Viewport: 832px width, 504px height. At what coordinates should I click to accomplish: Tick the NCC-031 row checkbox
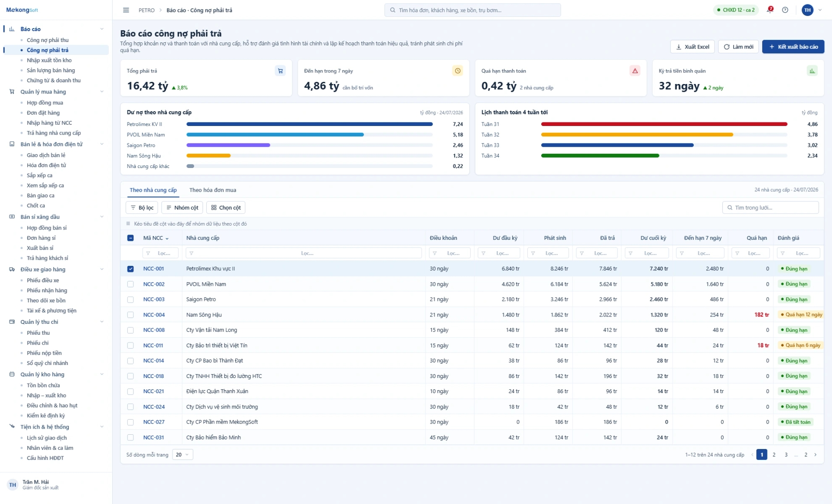(130, 437)
